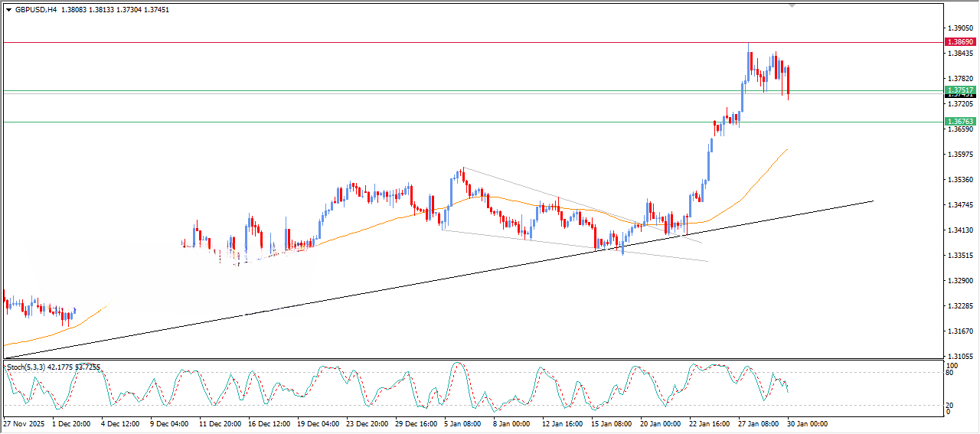Select the green 1.36763 price label
Image resolution: width=980 pixels, height=434 pixels.
(x=960, y=122)
